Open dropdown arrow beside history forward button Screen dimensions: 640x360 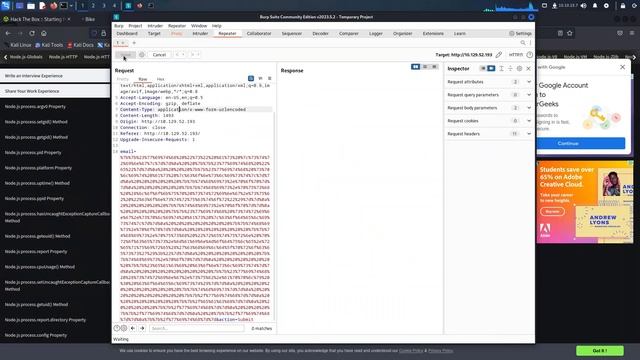point(198,54)
